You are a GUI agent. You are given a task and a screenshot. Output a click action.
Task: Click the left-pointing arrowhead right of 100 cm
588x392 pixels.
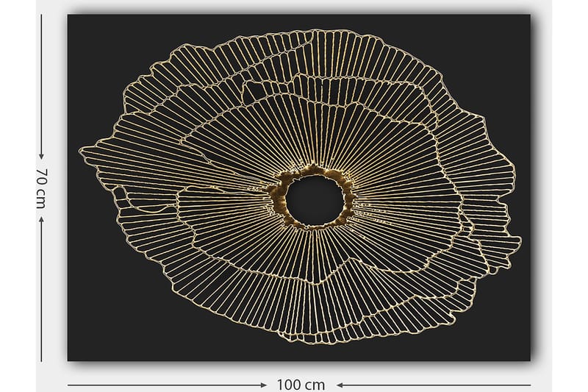(x=340, y=384)
